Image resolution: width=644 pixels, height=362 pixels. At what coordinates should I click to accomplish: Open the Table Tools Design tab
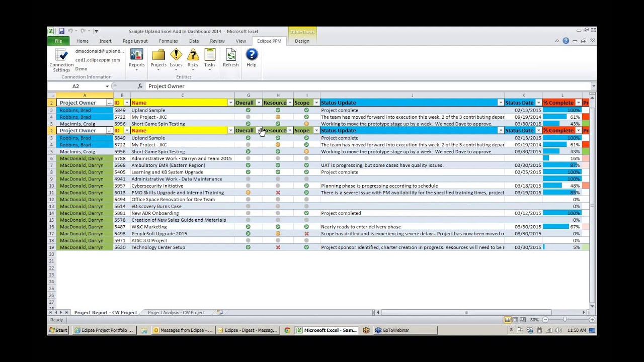pos(302,41)
